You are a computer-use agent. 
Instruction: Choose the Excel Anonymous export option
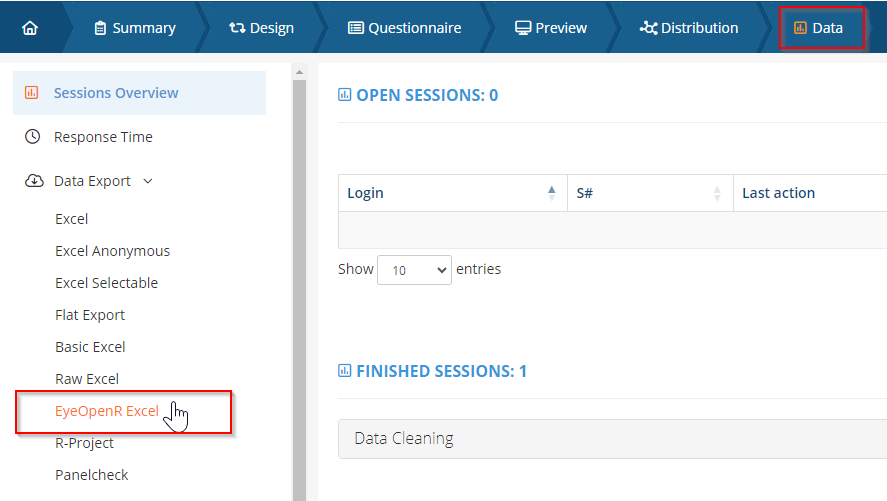click(x=112, y=251)
